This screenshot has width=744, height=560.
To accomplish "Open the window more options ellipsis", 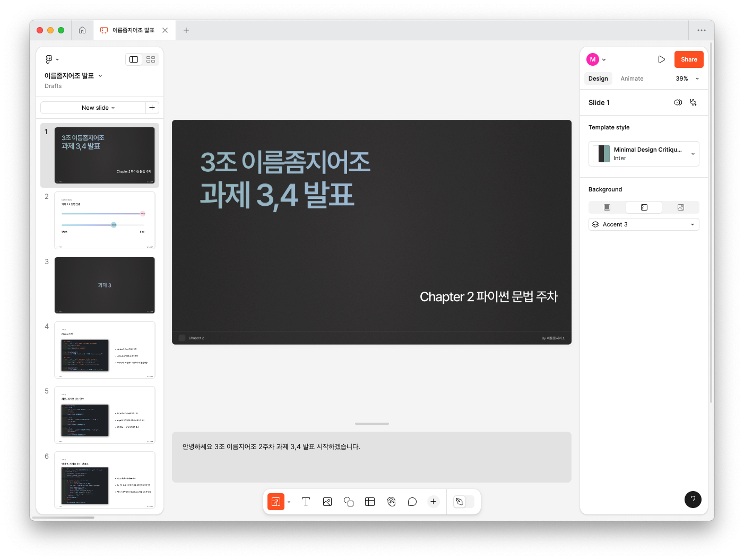I will pos(702,30).
